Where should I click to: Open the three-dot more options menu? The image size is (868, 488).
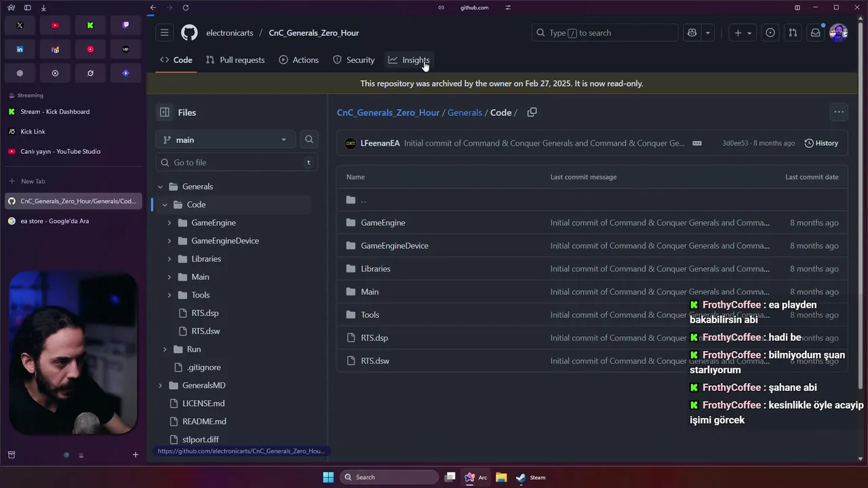(839, 113)
